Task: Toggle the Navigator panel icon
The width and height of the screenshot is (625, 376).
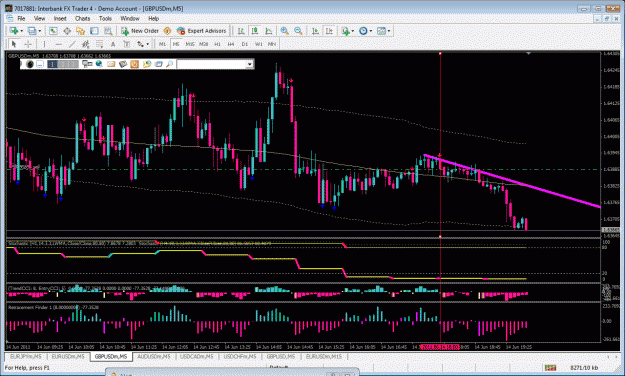Action: pos(81,31)
